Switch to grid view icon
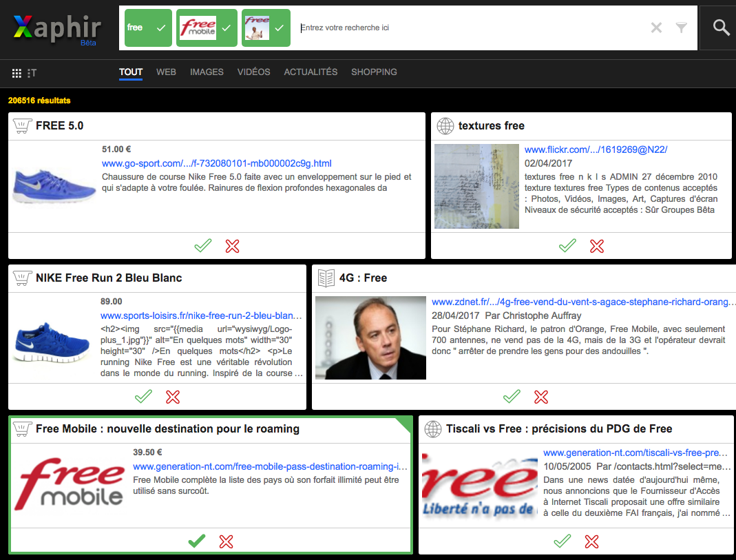Screen dimensions: 736x560 tap(17, 73)
